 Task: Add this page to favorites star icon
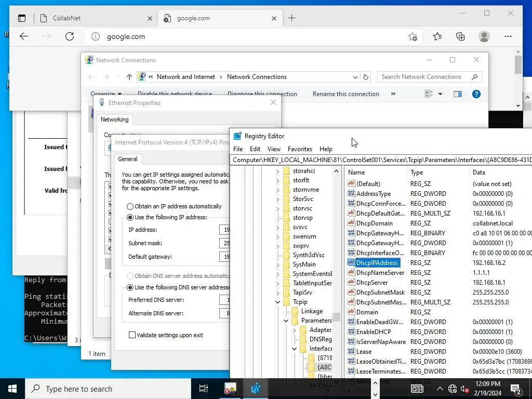(413, 36)
